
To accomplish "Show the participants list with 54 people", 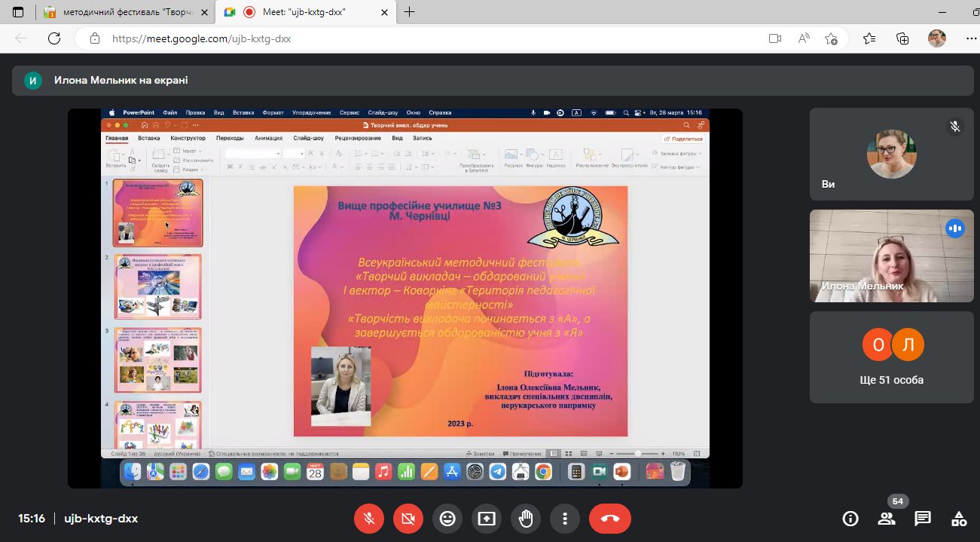I will [x=887, y=519].
